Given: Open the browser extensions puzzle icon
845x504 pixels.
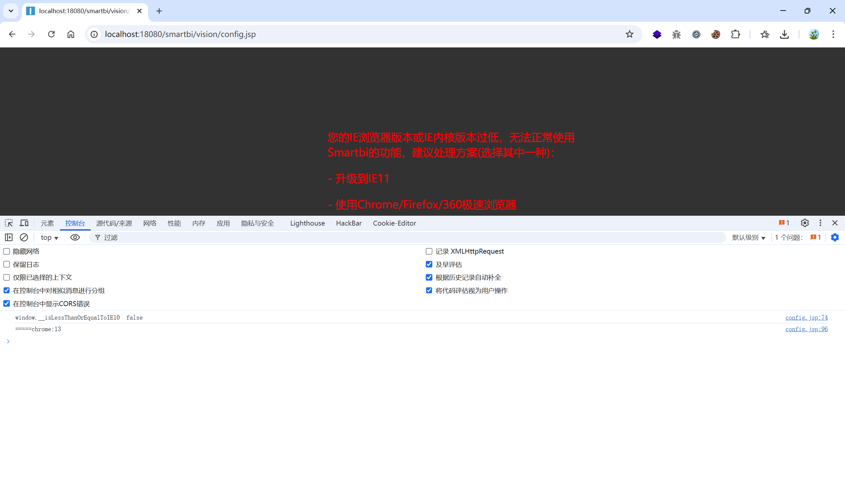Looking at the screenshot, I should (735, 34).
